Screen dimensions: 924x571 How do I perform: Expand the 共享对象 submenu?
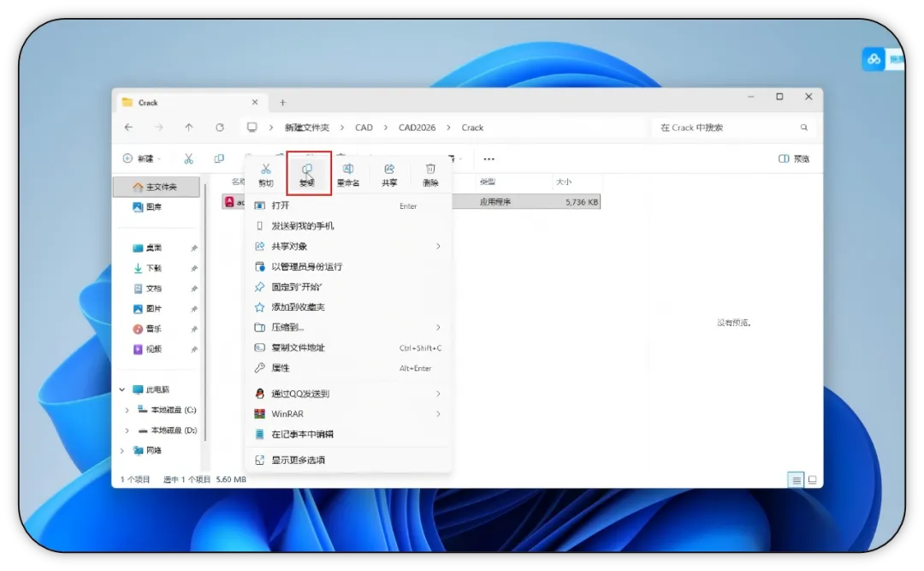pos(438,246)
